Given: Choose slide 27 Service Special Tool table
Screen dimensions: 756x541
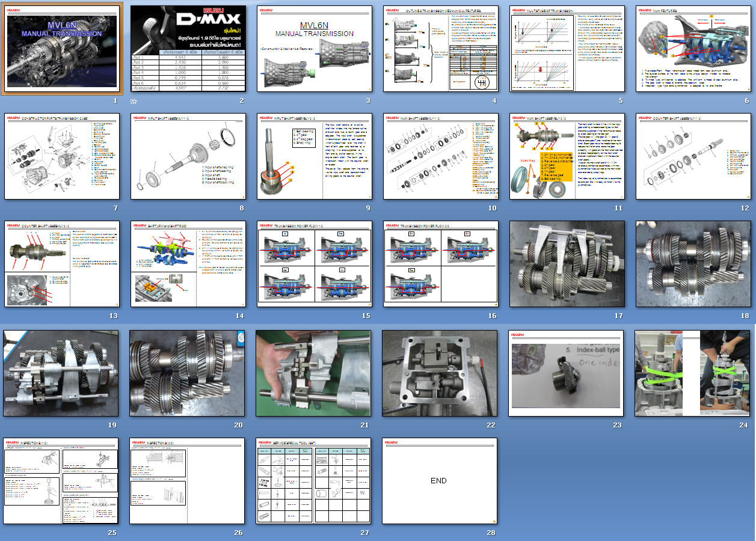Looking at the screenshot, I should 313,481.
